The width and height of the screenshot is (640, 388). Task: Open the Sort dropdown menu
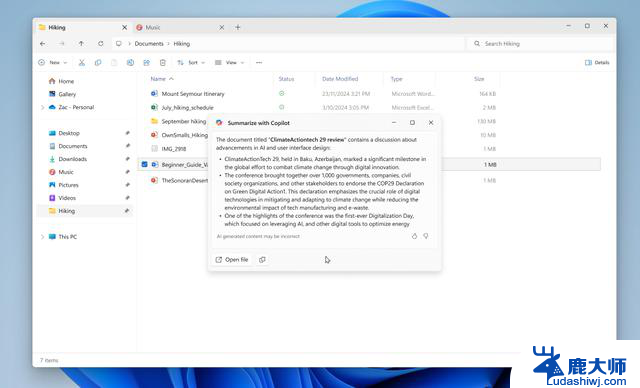(x=191, y=62)
